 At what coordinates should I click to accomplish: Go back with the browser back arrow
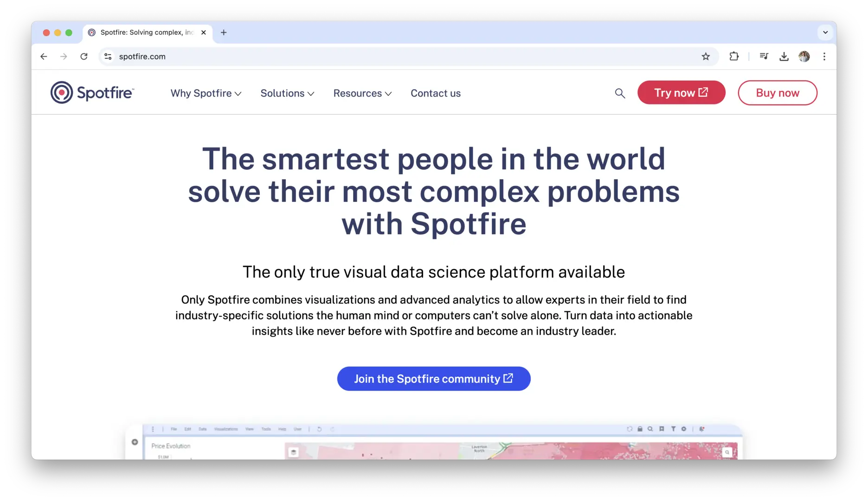44,56
